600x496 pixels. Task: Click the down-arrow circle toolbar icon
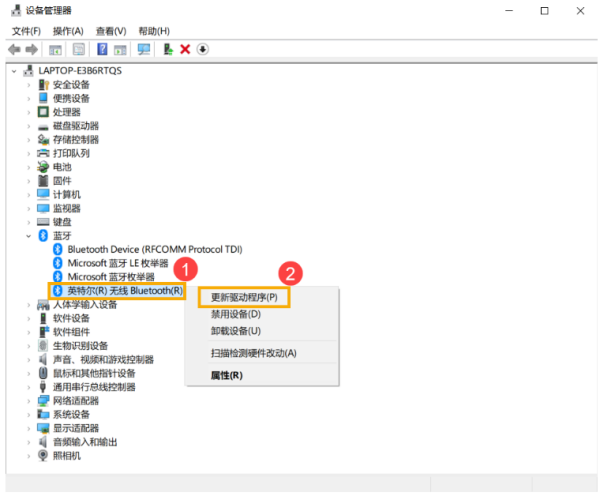(203, 49)
